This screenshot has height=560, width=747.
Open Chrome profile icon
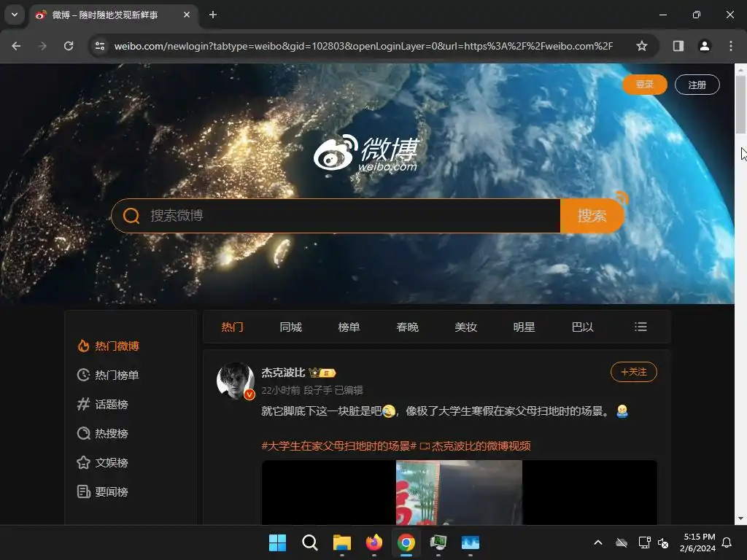(x=704, y=46)
